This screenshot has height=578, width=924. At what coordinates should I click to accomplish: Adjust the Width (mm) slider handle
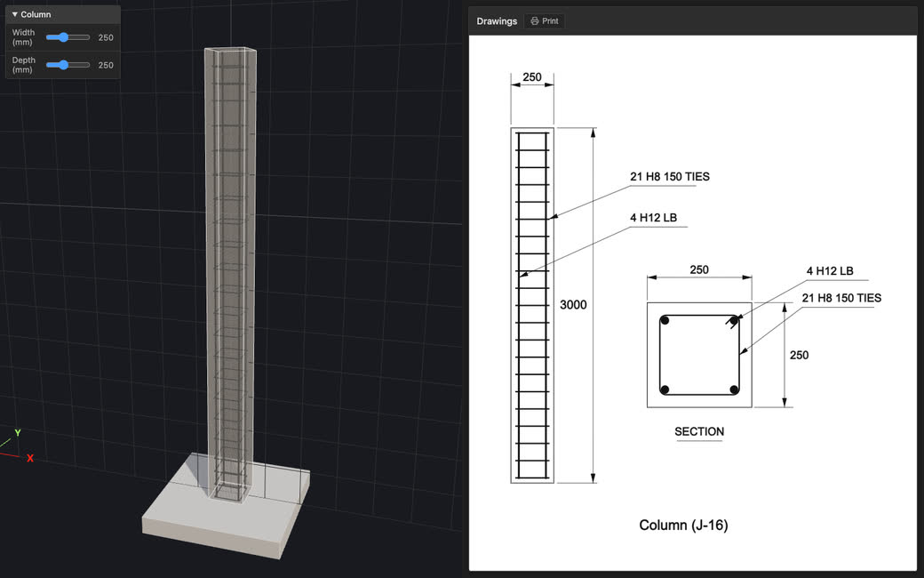click(63, 37)
